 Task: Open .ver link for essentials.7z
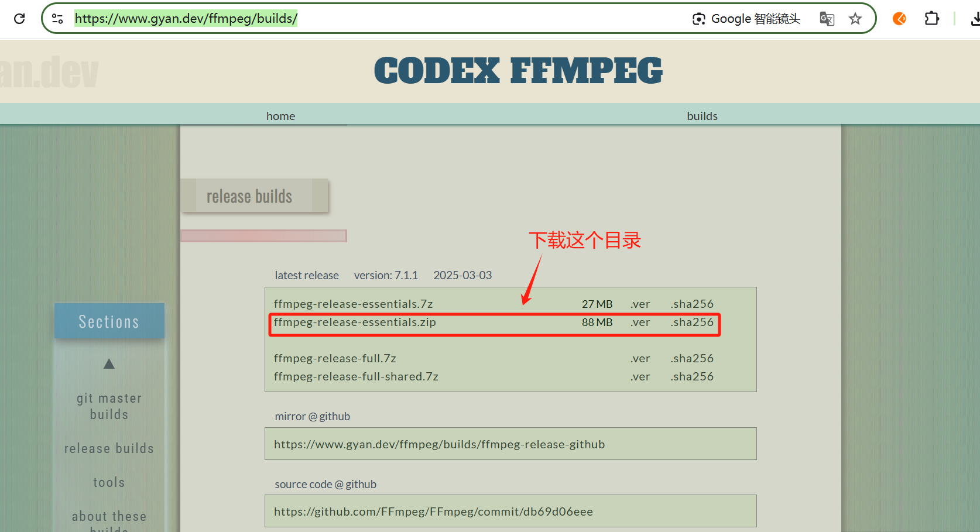click(x=640, y=304)
